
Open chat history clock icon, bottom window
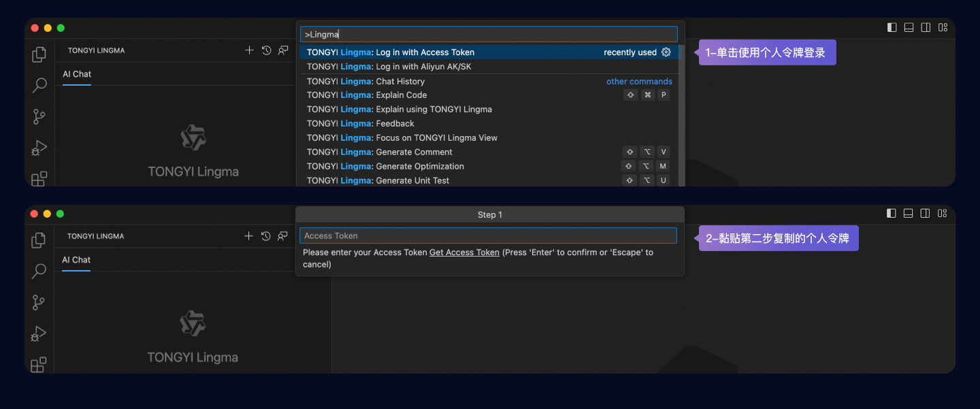click(266, 236)
